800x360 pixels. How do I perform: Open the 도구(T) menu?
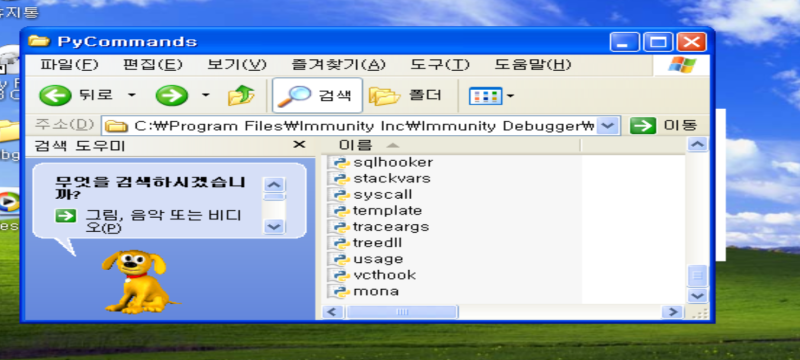(440, 65)
